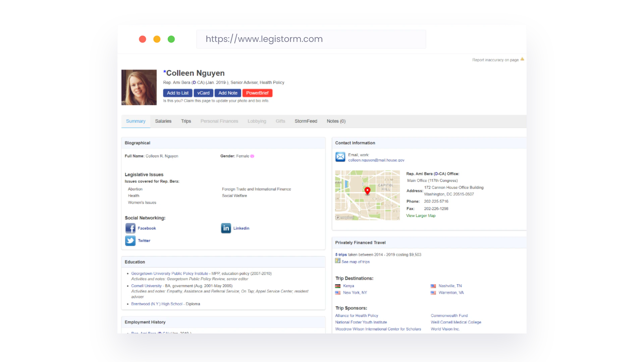Open the PowerBrief button
The image size is (644, 362).
click(x=257, y=93)
